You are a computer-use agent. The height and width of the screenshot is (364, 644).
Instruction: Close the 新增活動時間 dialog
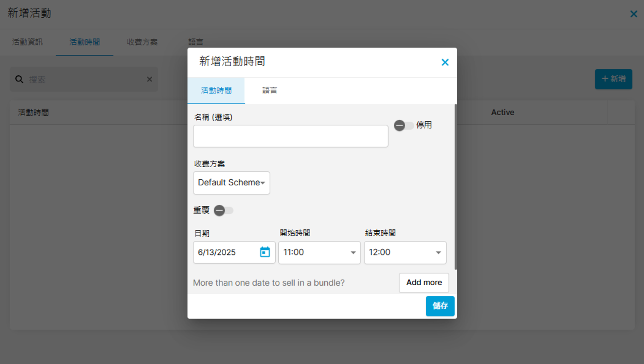(x=445, y=62)
